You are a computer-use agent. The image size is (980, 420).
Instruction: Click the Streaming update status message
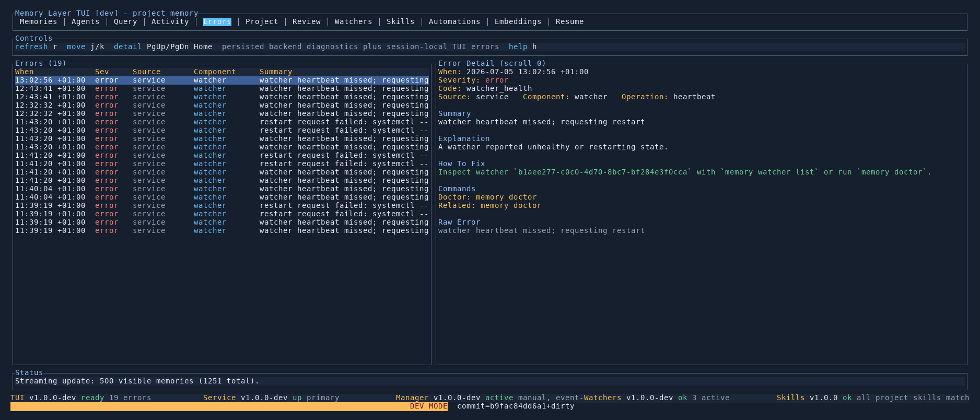click(x=137, y=381)
